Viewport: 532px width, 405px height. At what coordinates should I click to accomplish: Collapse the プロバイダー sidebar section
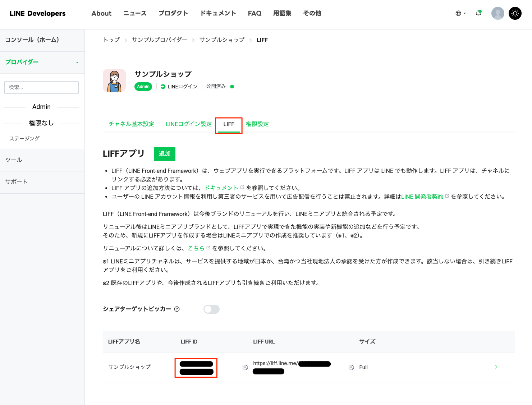[42, 62]
